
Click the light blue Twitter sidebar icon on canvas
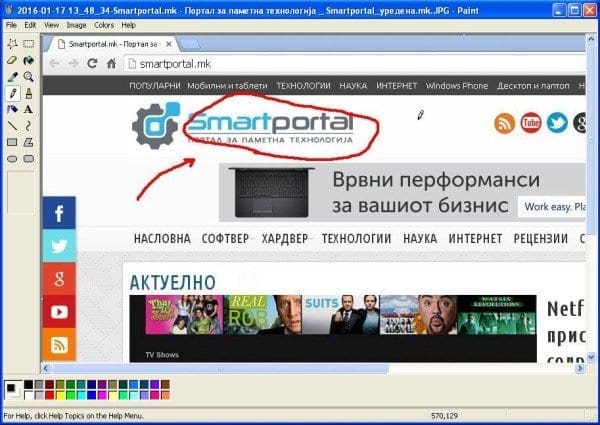(59, 246)
